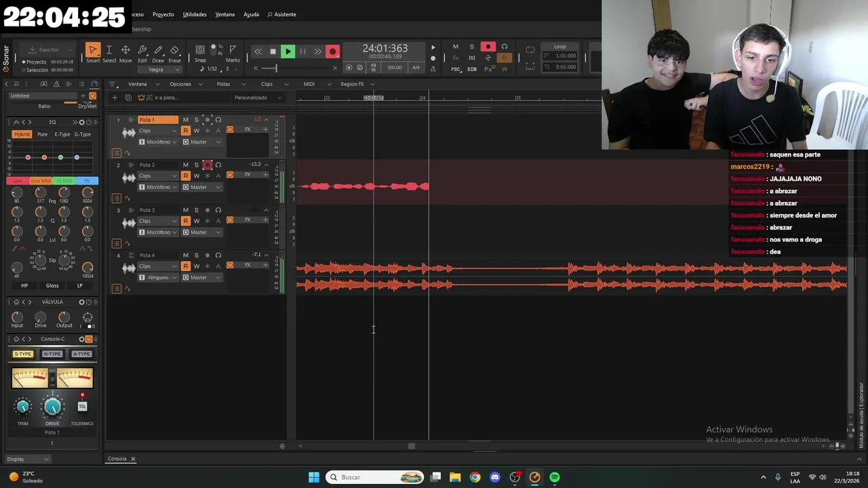Open the Utilidades menu

(195, 14)
